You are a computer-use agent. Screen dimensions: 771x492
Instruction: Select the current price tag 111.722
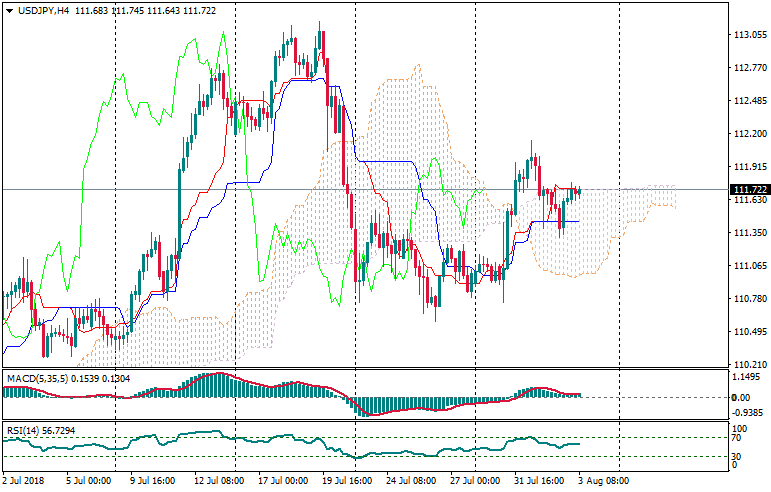pyautogui.click(x=749, y=189)
